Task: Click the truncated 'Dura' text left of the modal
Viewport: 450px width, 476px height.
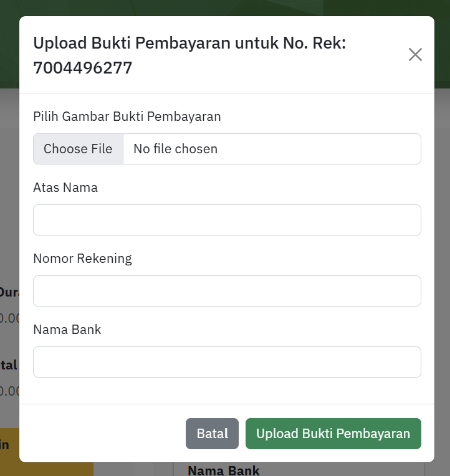Action: pos(9,292)
